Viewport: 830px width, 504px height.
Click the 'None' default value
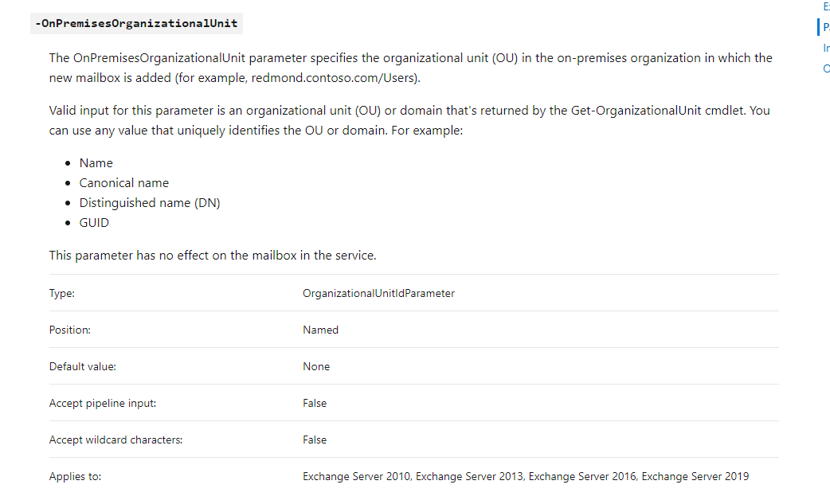(316, 366)
